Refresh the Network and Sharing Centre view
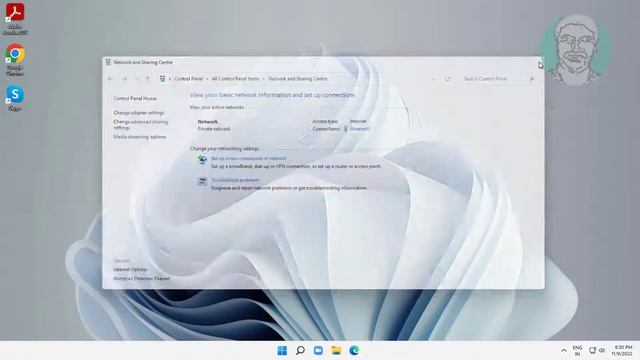This screenshot has width=640, height=360. pos(448,79)
